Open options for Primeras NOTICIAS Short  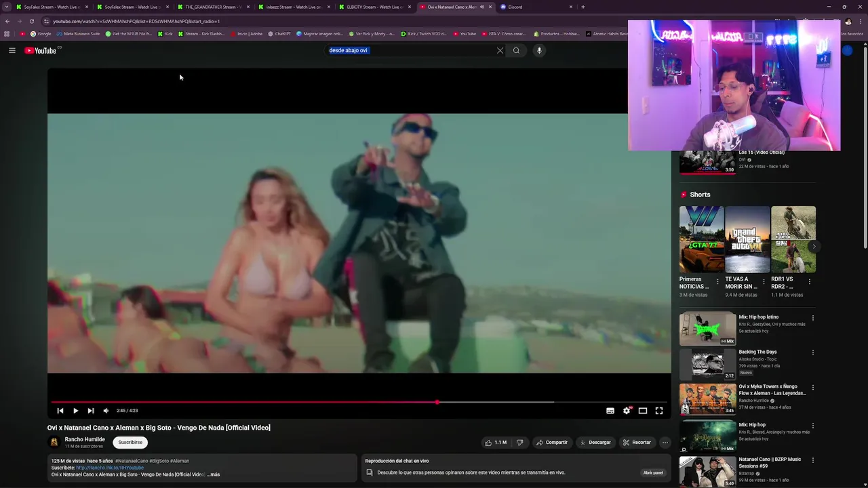coord(718,281)
